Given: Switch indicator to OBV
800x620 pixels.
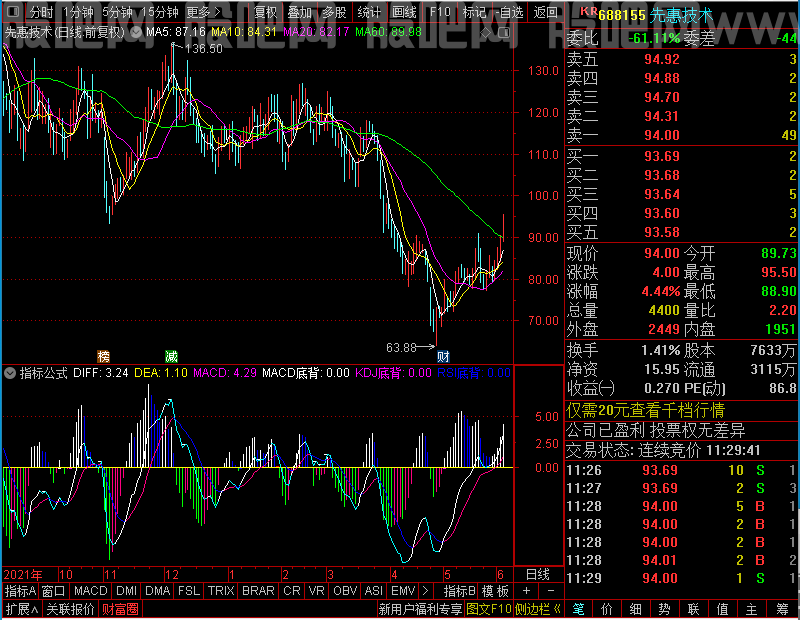Looking at the screenshot, I should 345,591.
